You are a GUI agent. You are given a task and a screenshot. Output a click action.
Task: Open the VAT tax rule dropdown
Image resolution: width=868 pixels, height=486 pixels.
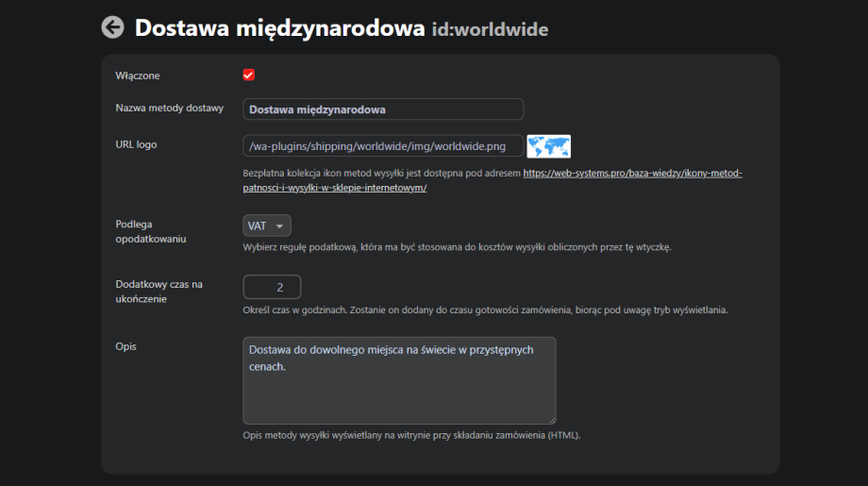pyautogui.click(x=267, y=226)
